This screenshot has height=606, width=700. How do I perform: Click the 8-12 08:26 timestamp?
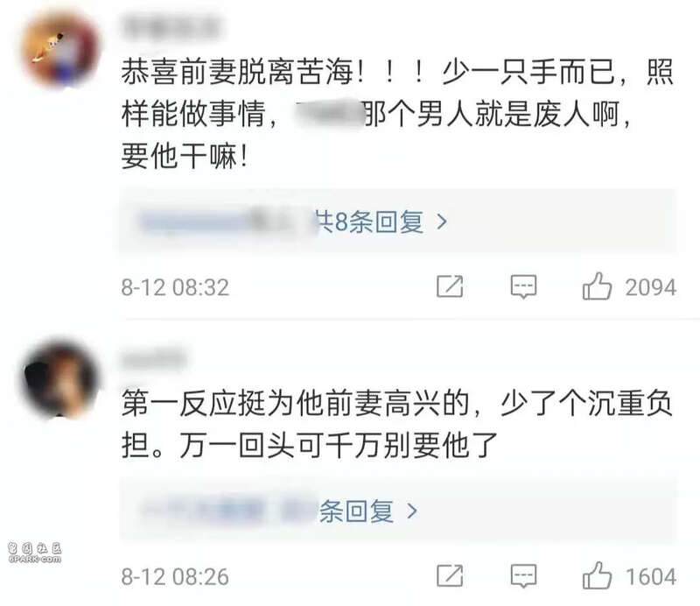point(175,576)
